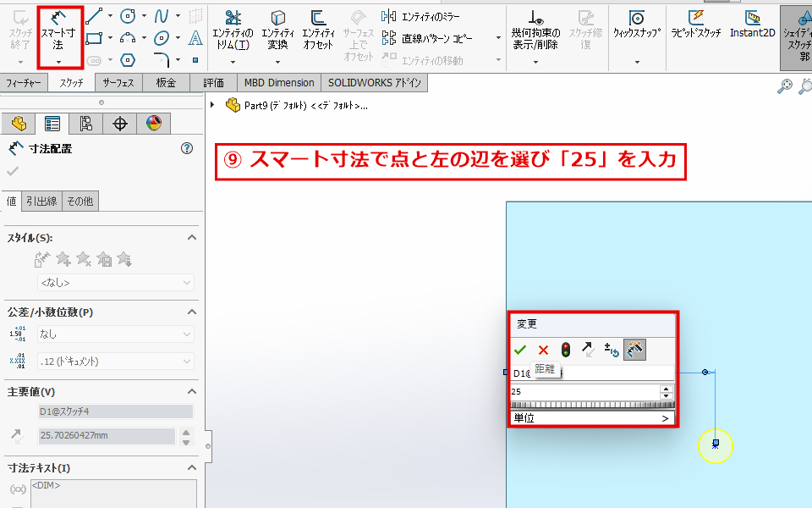The height and width of the screenshot is (508, 812).
Task: Open precision .12 (ドキュメント) dropdown
Action: (116, 362)
